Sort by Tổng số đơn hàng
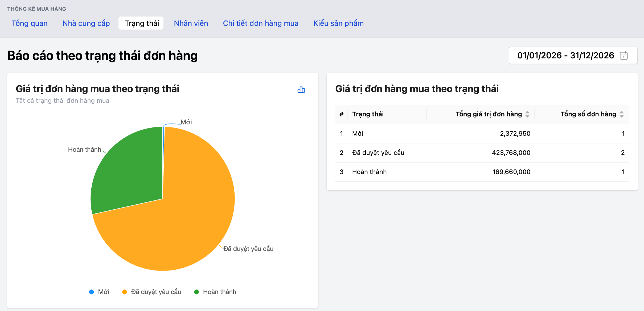Screen dimensions: 644x311 (x=621, y=114)
